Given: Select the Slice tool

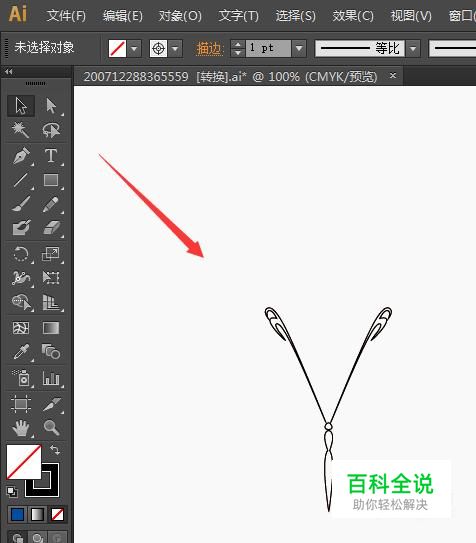Looking at the screenshot, I should click(51, 404).
